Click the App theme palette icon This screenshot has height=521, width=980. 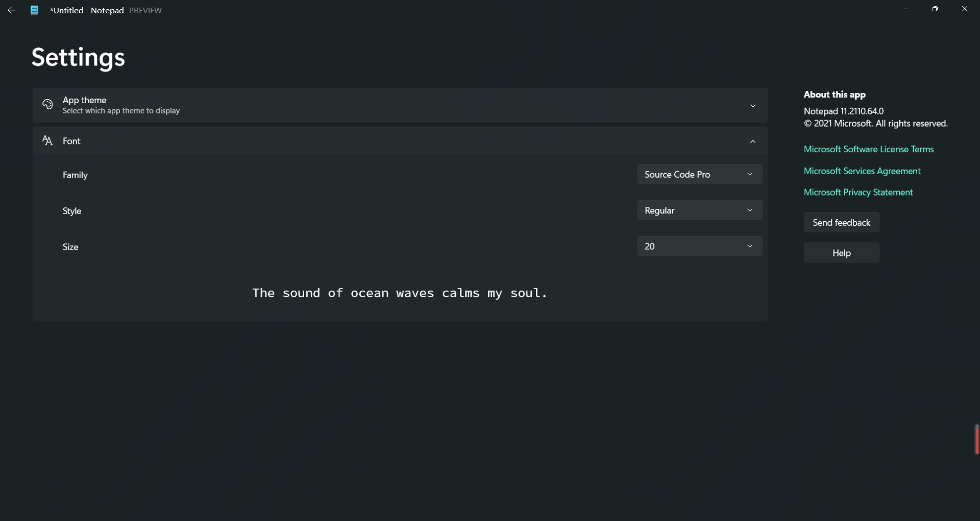coord(47,105)
